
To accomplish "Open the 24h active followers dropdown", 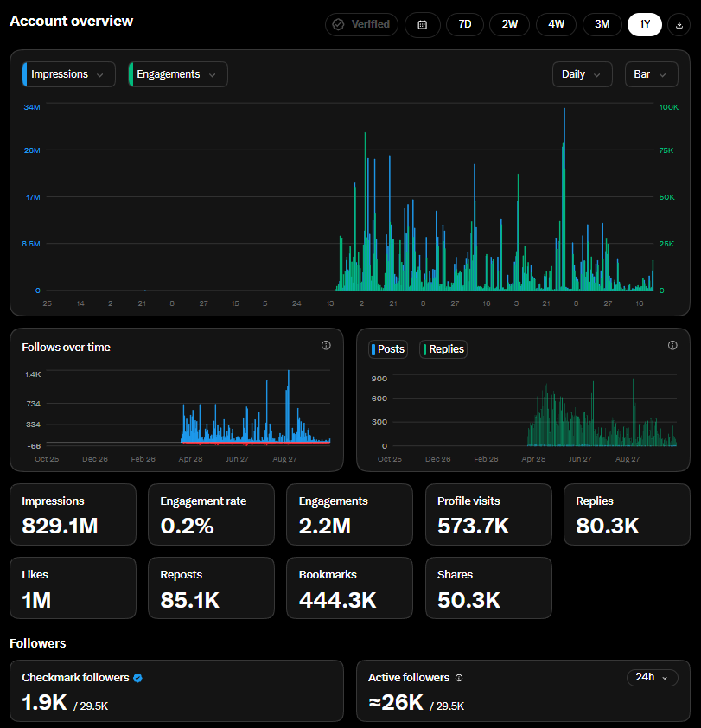I will coord(653,677).
